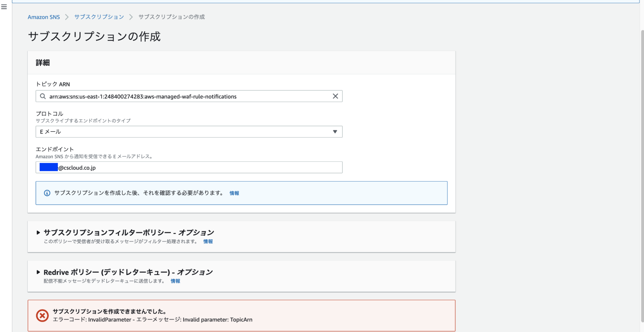The image size is (644, 332).
Task: Open 情報 link for filter policy
Action: click(x=208, y=241)
